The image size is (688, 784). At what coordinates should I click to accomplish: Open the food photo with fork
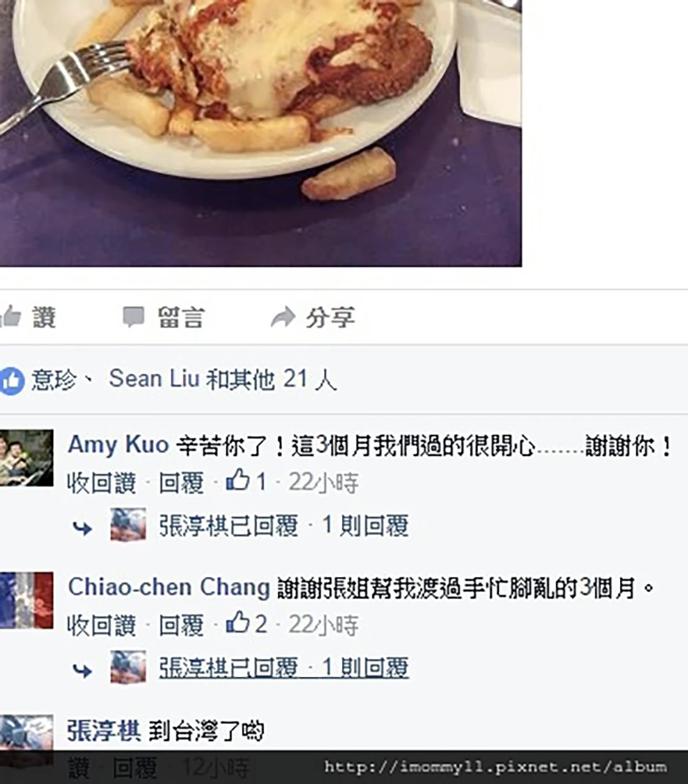261,133
